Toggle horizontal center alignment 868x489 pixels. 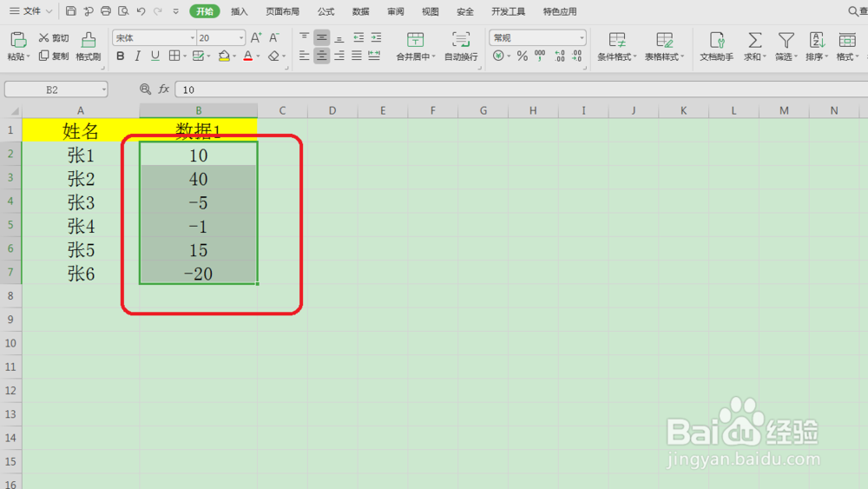[x=322, y=56]
